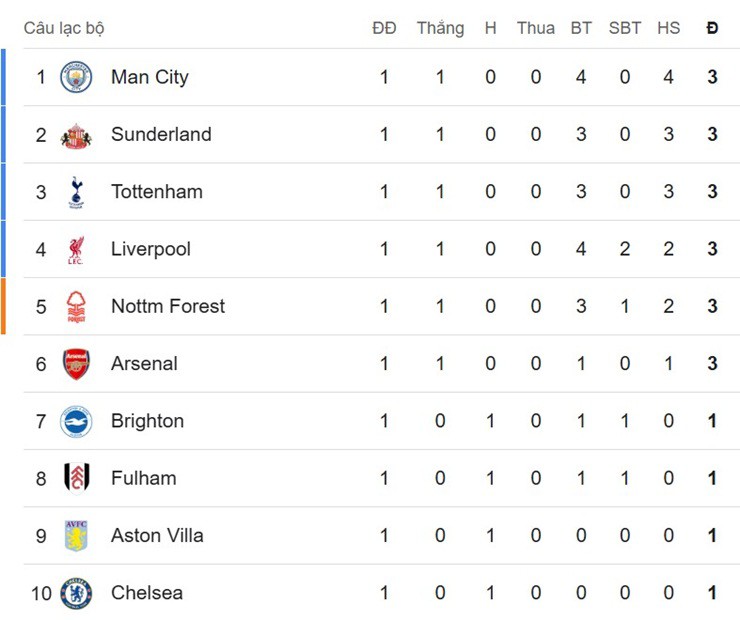Image resolution: width=740 pixels, height=620 pixels.
Task: Click the bold Đ points header
Action: 712,28
